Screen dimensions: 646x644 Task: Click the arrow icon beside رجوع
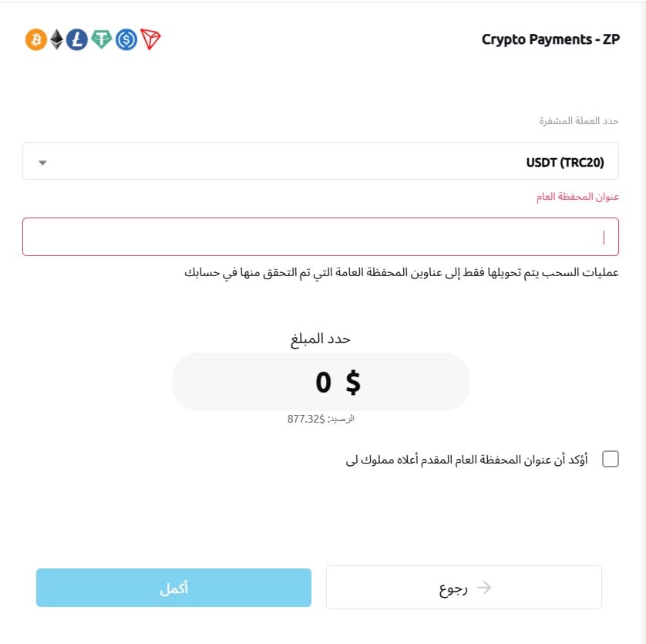pos(484,588)
